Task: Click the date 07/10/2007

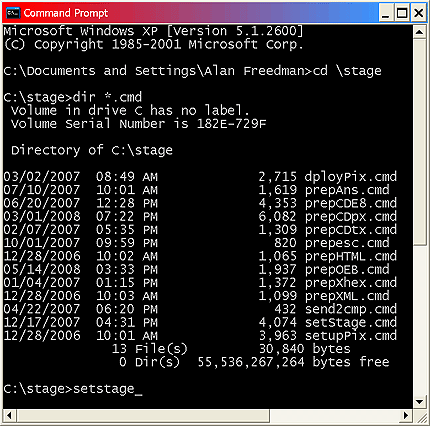Action: [42, 190]
